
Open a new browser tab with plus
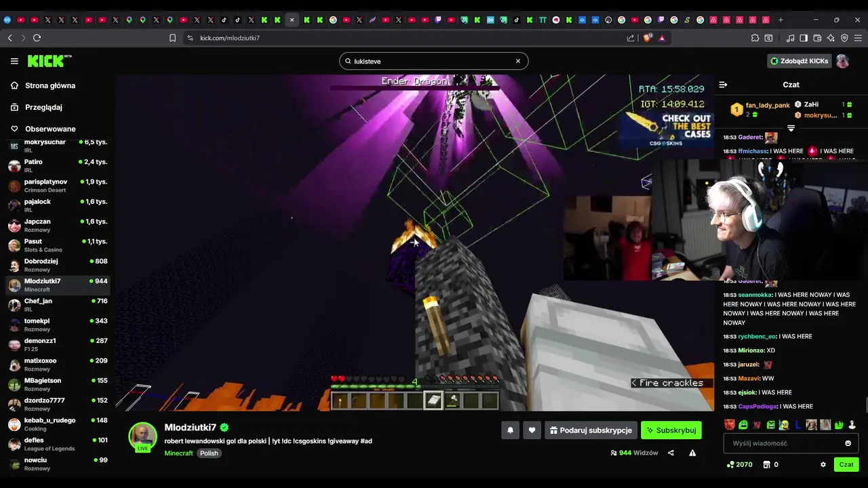(781, 20)
